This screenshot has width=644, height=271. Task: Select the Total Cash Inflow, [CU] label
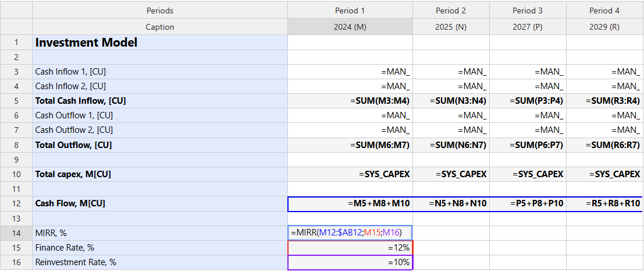click(159, 101)
